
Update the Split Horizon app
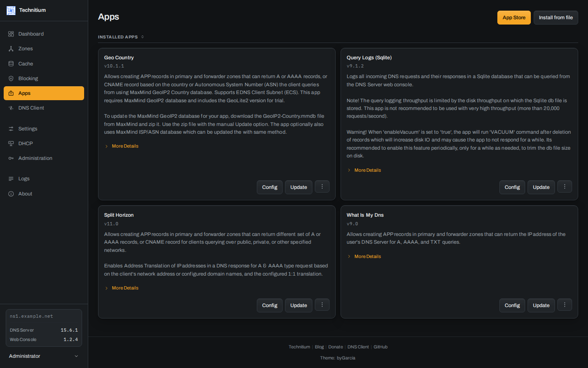click(298, 305)
